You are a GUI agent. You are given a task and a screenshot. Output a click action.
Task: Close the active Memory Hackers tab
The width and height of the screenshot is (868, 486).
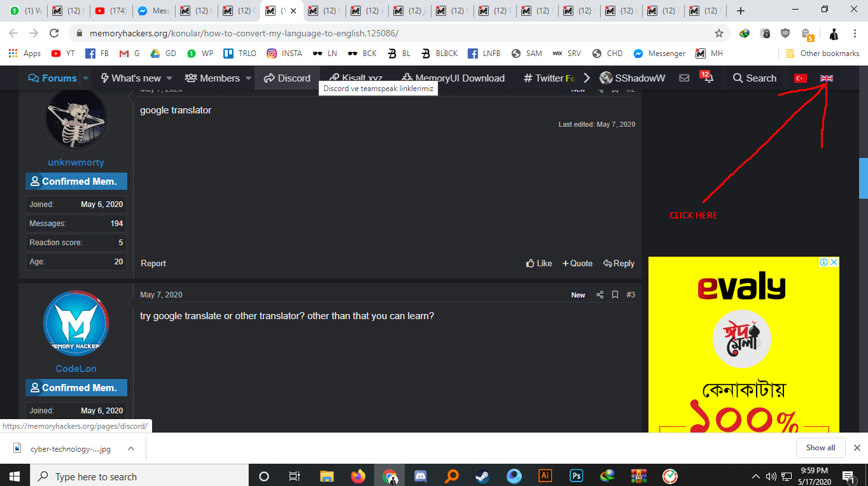(x=293, y=11)
